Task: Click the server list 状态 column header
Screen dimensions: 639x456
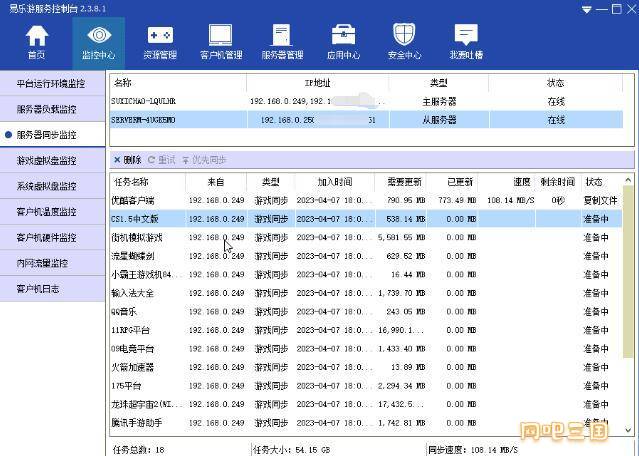Action: [x=555, y=83]
